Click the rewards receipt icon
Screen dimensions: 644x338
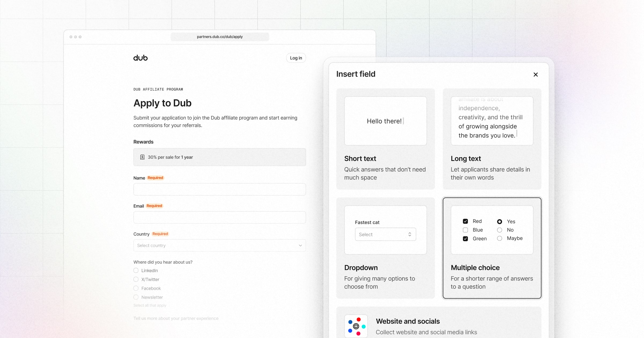[x=142, y=157]
